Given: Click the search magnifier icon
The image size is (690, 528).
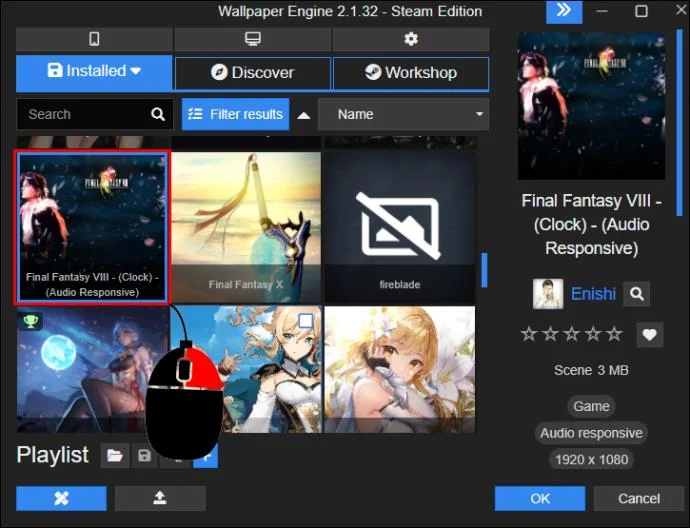Looking at the screenshot, I should (x=158, y=114).
